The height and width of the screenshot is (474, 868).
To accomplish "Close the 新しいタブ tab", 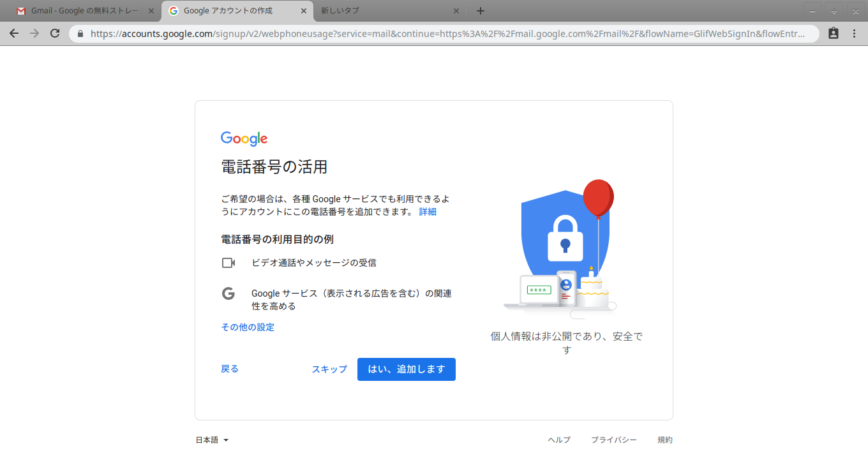I will 456,11.
